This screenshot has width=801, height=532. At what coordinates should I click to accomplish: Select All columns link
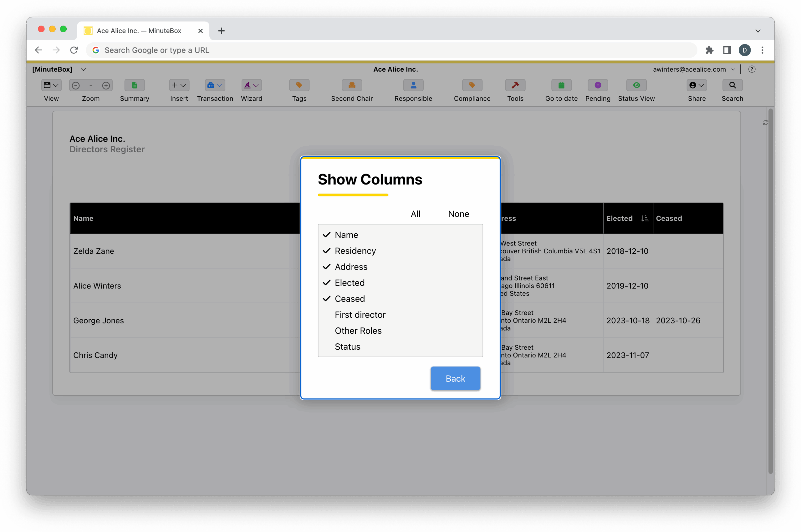(x=415, y=214)
